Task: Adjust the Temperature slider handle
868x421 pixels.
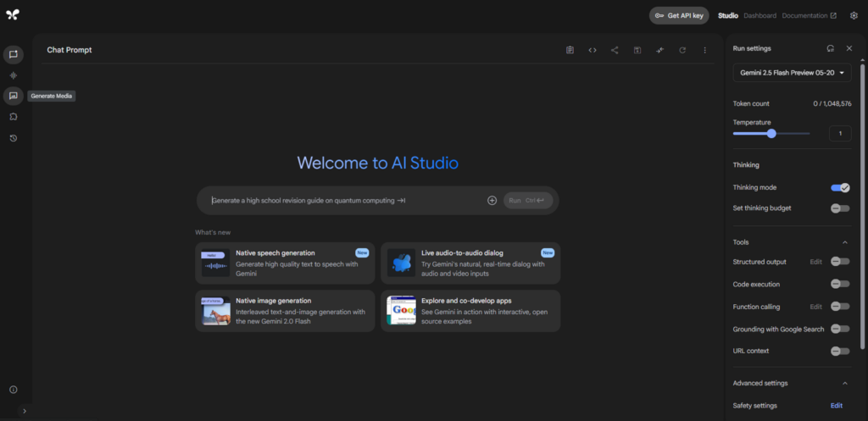Action: pyautogui.click(x=771, y=133)
